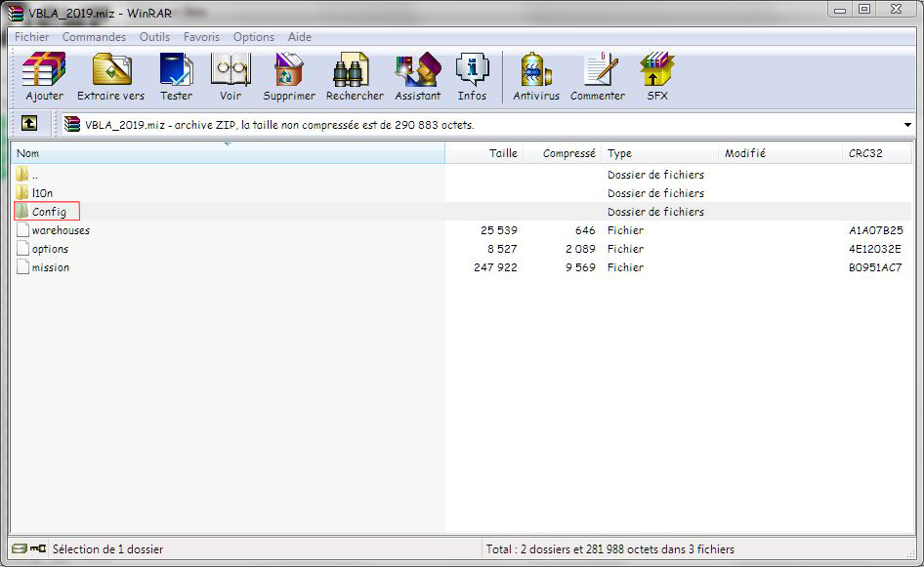Select the Config folder

point(49,212)
